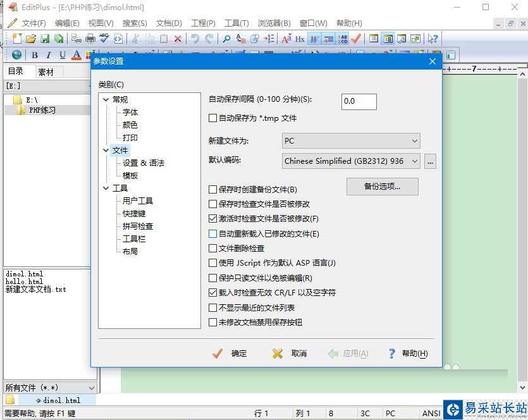This screenshot has width=528, height=420.
Task: Click the Redo arrow icon
Action: point(209,39)
